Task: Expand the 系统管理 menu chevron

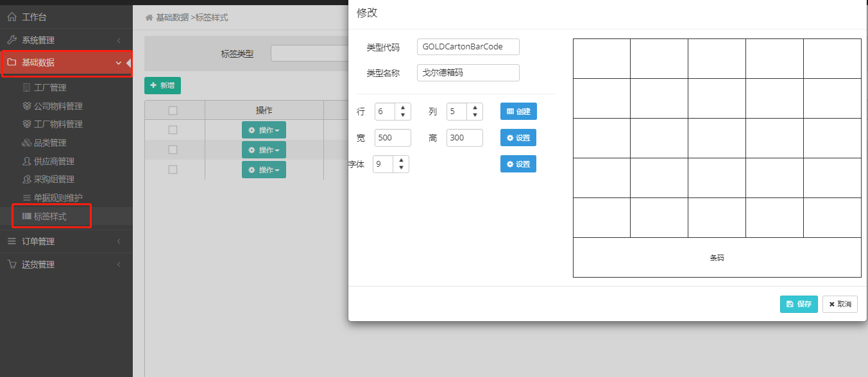Action: click(119, 40)
